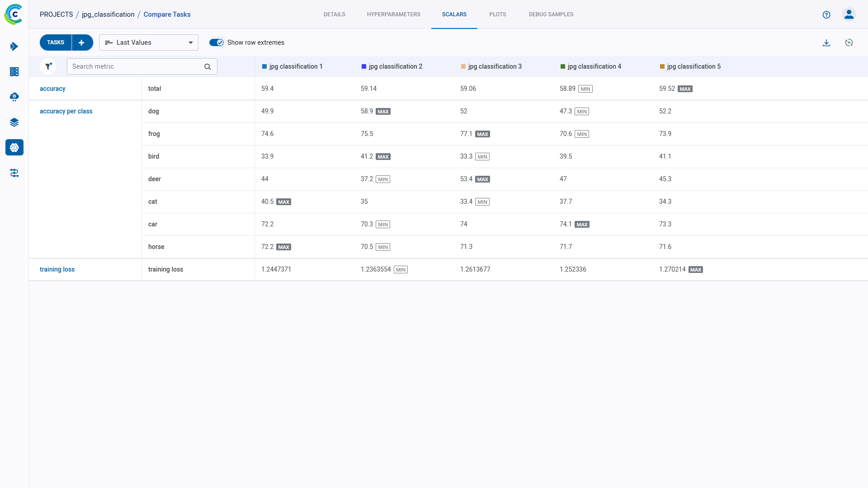
Task: Open the user profile avatar
Action: (x=849, y=14)
